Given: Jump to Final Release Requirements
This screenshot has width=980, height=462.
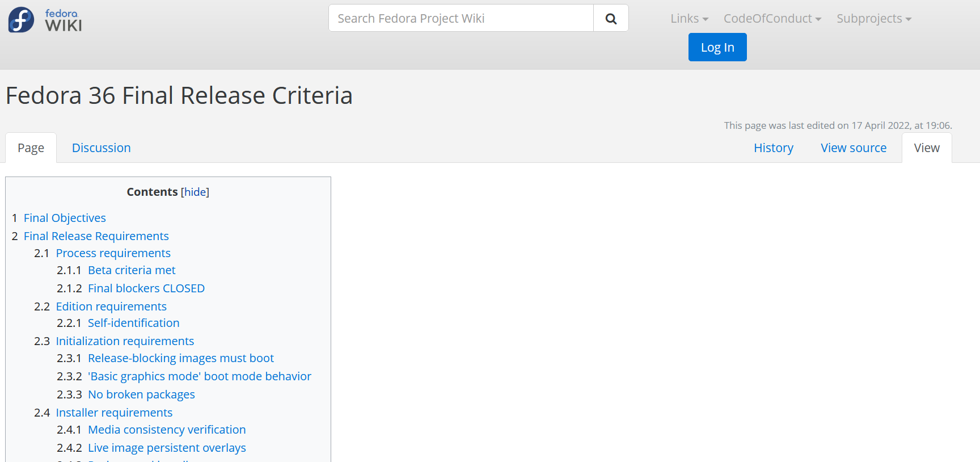Looking at the screenshot, I should 96,236.
